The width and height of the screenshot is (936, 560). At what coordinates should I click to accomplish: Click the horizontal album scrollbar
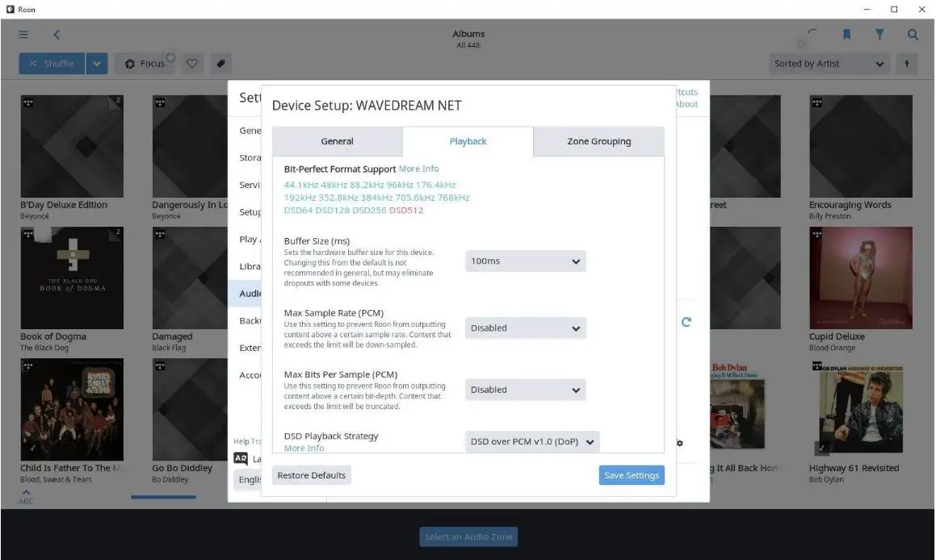tap(164, 497)
